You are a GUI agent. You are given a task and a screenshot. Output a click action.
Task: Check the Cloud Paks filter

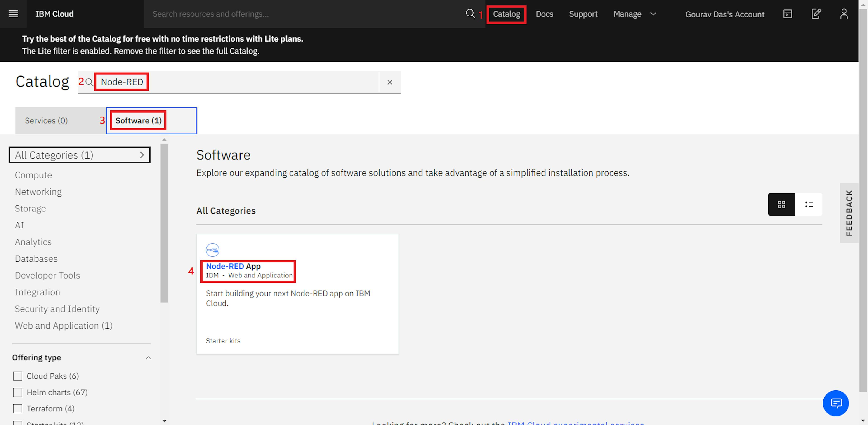(x=18, y=376)
